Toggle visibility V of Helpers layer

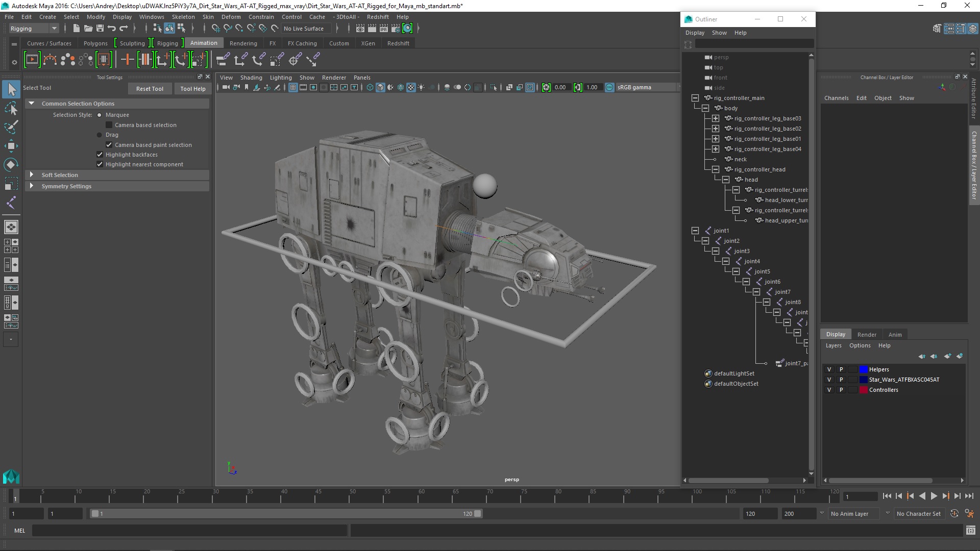pyautogui.click(x=829, y=369)
